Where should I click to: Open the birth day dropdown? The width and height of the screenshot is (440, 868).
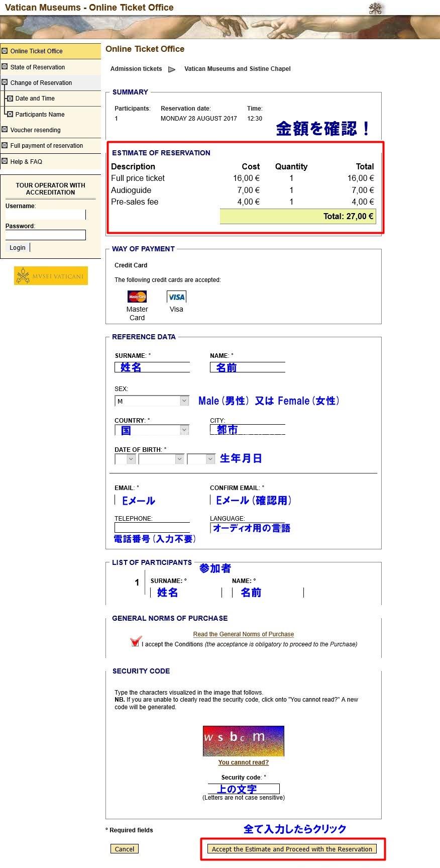pos(125,459)
